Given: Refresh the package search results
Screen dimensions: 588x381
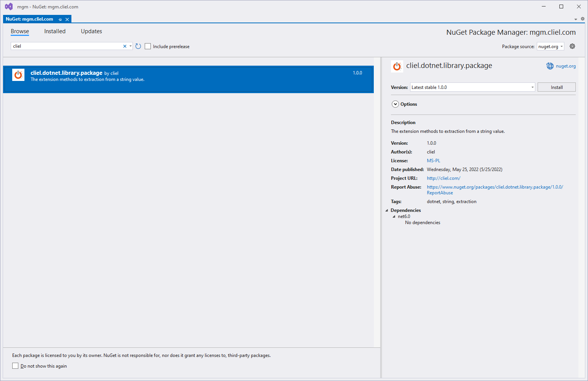Looking at the screenshot, I should [x=138, y=46].
